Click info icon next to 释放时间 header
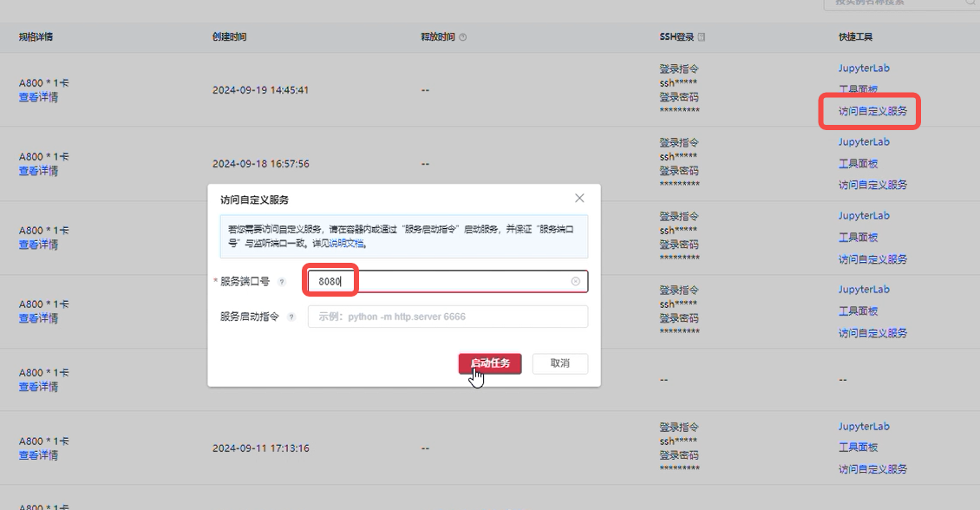Screen dimensions: 980x510 coord(462,37)
